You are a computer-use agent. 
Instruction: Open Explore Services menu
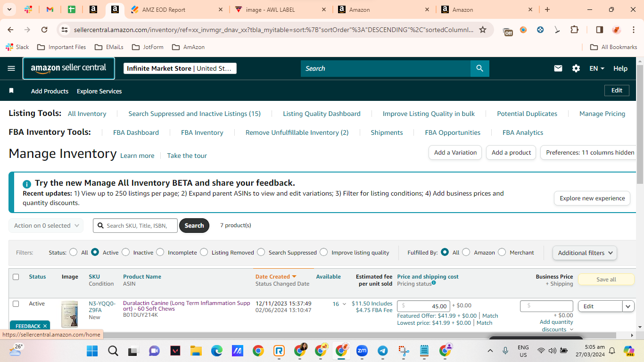(x=99, y=91)
